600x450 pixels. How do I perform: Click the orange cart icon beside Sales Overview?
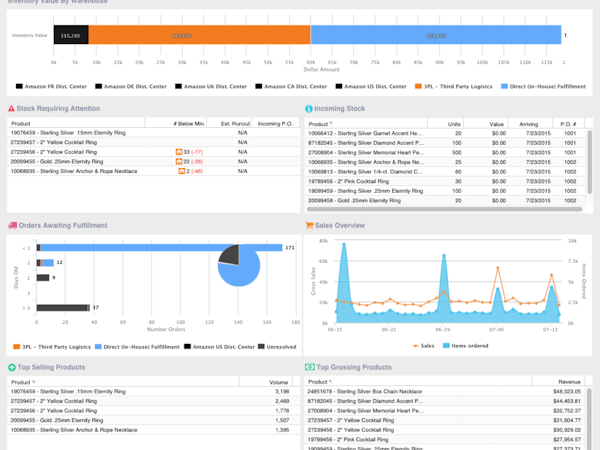pos(309,225)
